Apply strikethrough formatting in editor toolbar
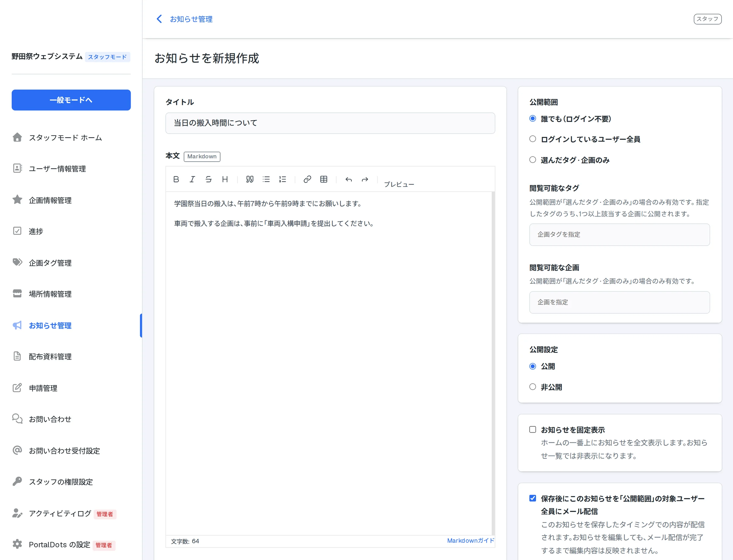 pyautogui.click(x=209, y=179)
